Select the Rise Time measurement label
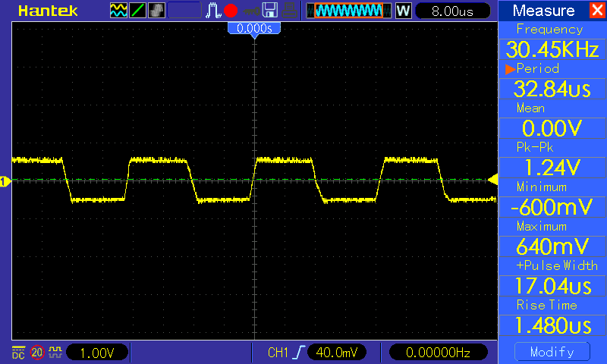This screenshot has width=607, height=364. click(546, 305)
